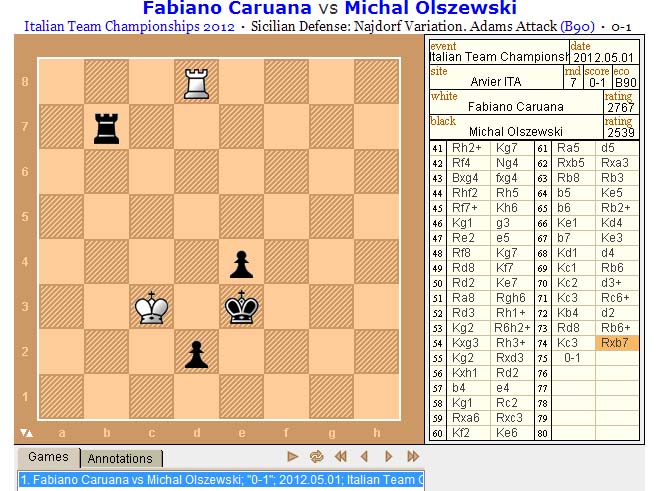Jump to highlighted move Rxb7 in move list
659x491 pixels.
(x=616, y=343)
